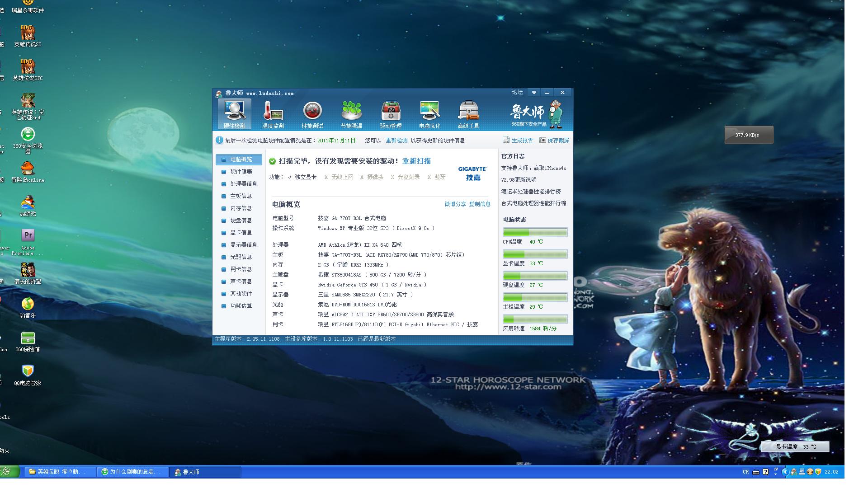Click 重新扫描 rescan link
Viewport: 868px width, 488px height.
tap(416, 161)
